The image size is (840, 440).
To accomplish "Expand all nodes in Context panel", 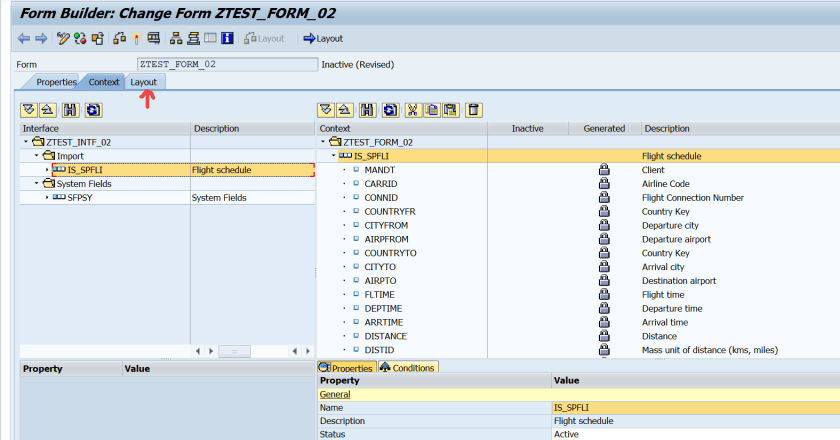I will [x=326, y=110].
